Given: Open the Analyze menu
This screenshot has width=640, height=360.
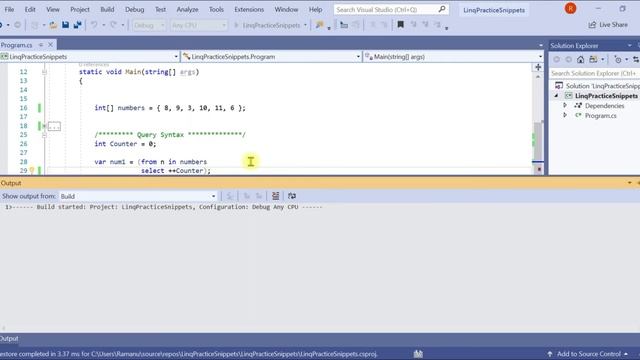Looking at the screenshot, I should click(187, 9).
